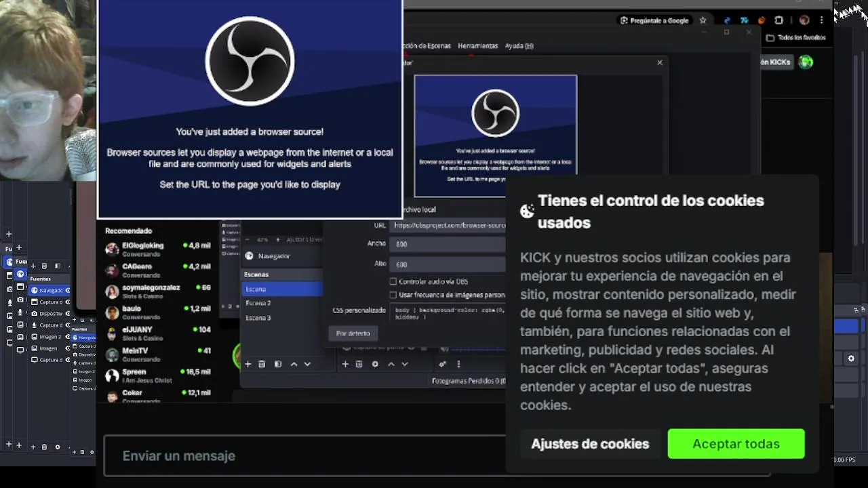868x488 pixels.
Task: Open elJUANY's channel from Recomendado list
Action: tap(159, 333)
